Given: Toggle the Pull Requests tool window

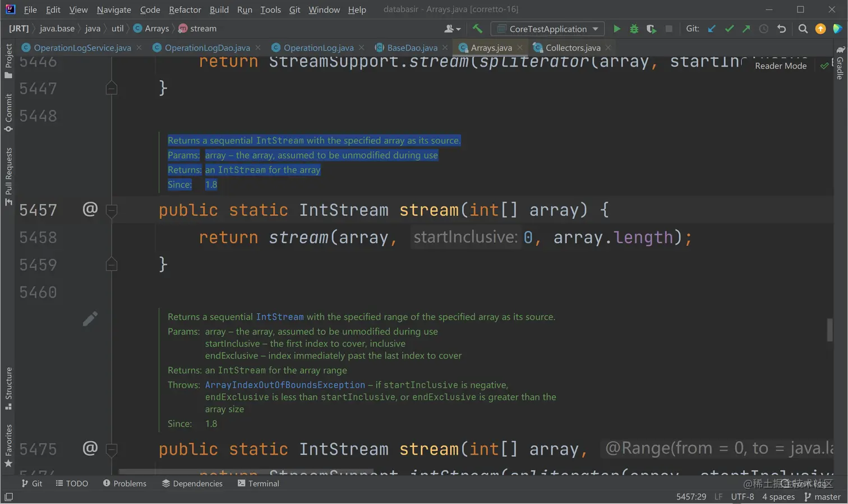Looking at the screenshot, I should [8, 176].
